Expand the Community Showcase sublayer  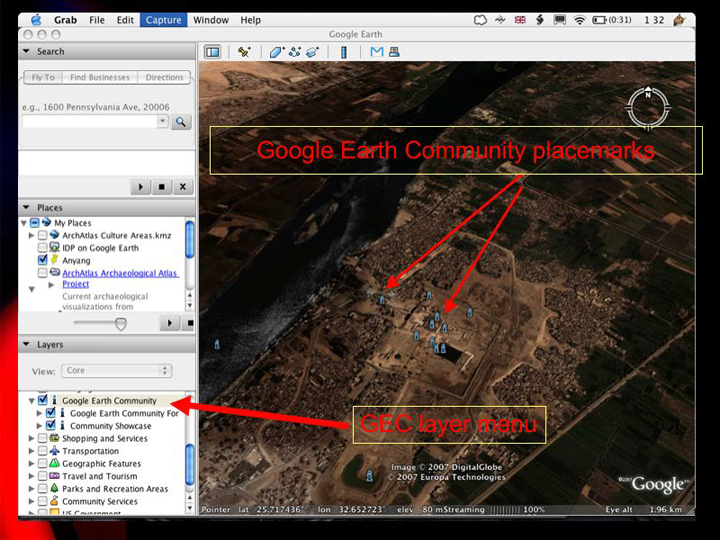(39, 426)
